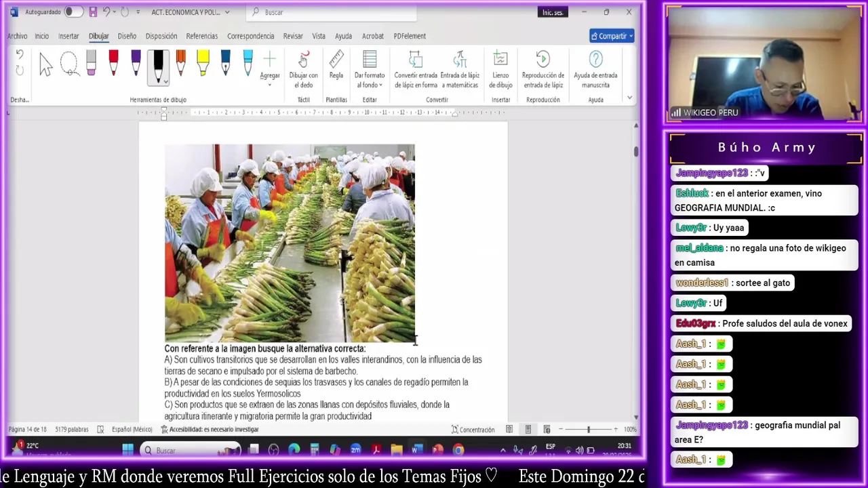Image resolution: width=868 pixels, height=488 pixels.
Task: Undo drawing with Deshacer arrow
Action: [x=20, y=55]
